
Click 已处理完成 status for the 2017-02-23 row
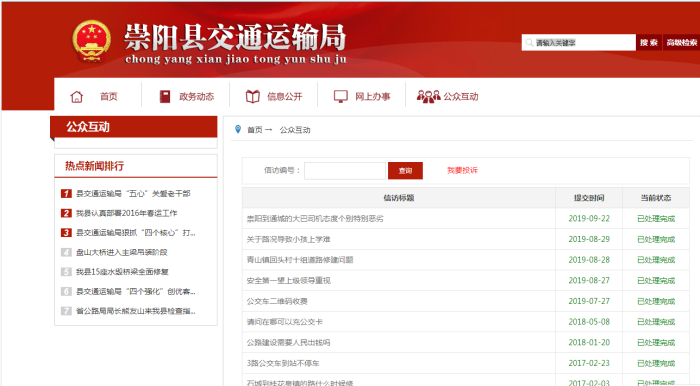[656, 363]
